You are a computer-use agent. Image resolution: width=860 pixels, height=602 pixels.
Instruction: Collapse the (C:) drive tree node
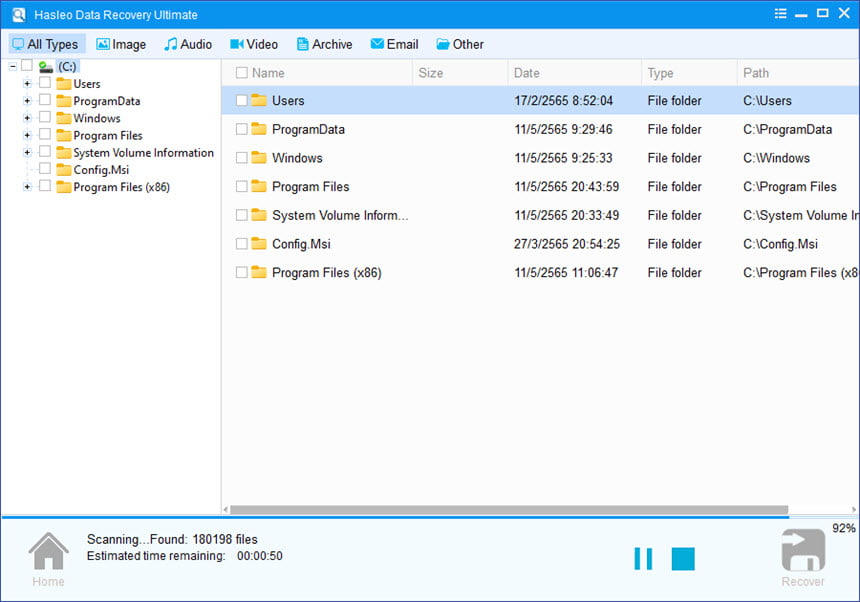click(x=12, y=66)
